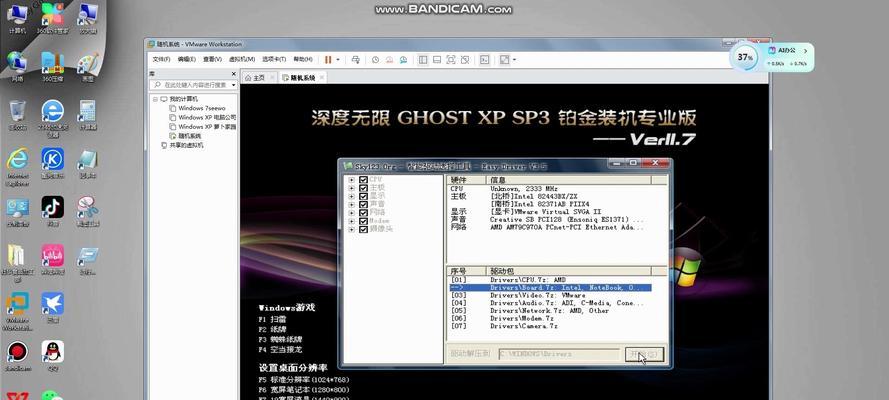889x400 pixels.
Task: Open the 计算机 desktop icon
Action: pos(17,18)
